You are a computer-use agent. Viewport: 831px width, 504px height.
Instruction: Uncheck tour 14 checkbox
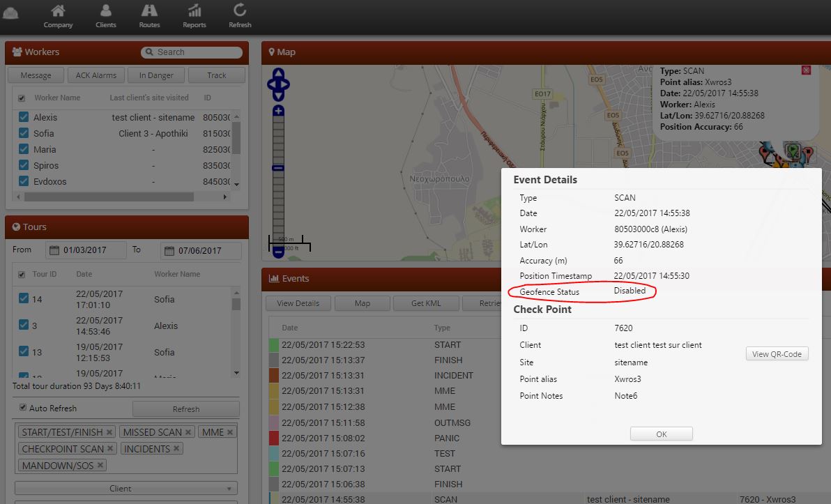(23, 298)
